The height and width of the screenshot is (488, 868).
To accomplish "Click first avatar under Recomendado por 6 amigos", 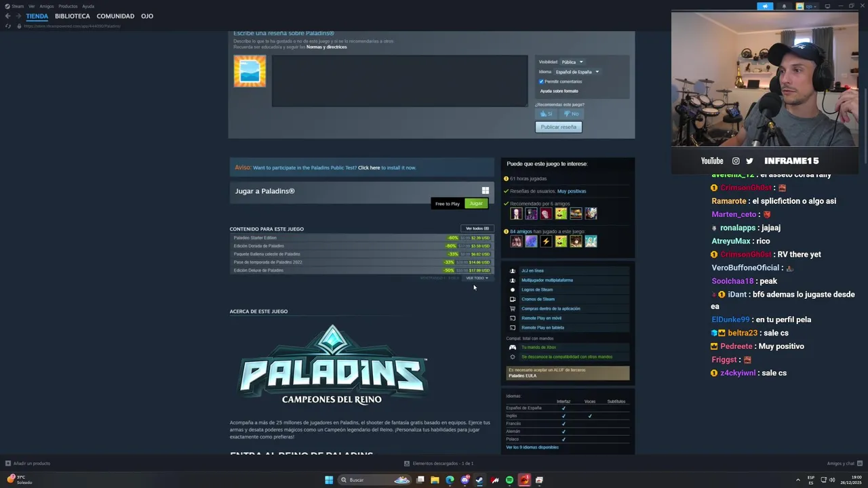I will [x=516, y=213].
